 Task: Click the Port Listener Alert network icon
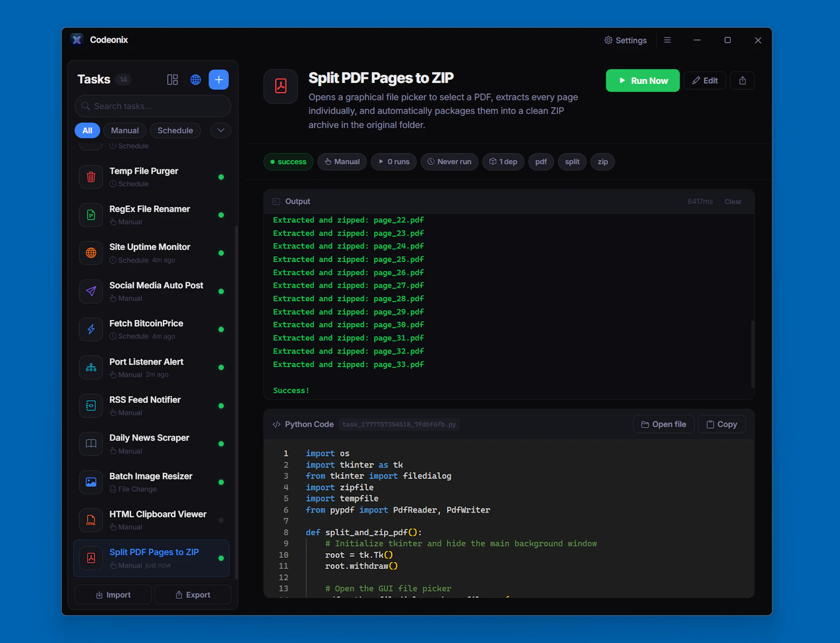click(91, 367)
